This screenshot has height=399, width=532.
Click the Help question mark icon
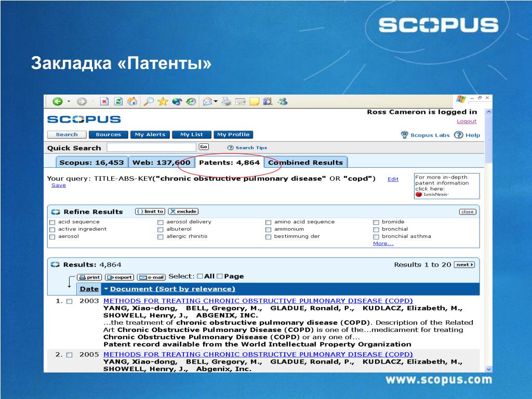(458, 135)
